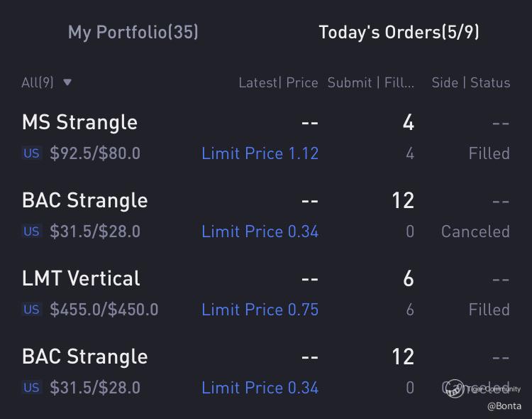Click the US badge on bottom BAC Strangle order
The height and width of the screenshot is (419, 532).
(x=31, y=388)
